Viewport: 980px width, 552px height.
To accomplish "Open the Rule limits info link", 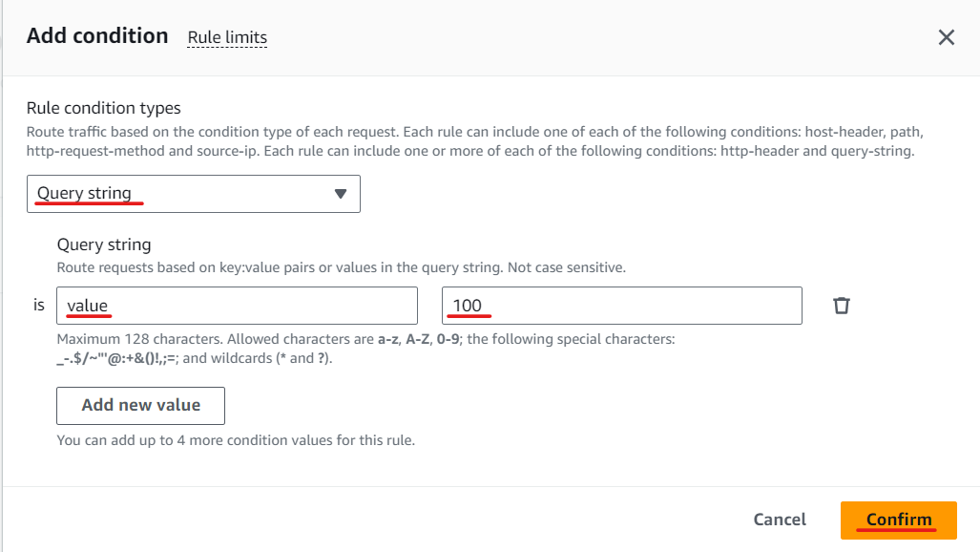I will [227, 37].
